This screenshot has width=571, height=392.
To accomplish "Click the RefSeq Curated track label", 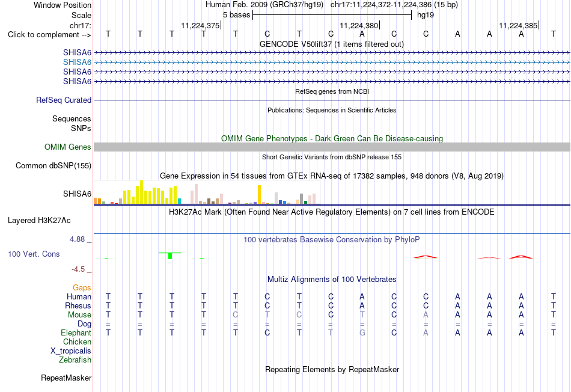I will point(64,100).
